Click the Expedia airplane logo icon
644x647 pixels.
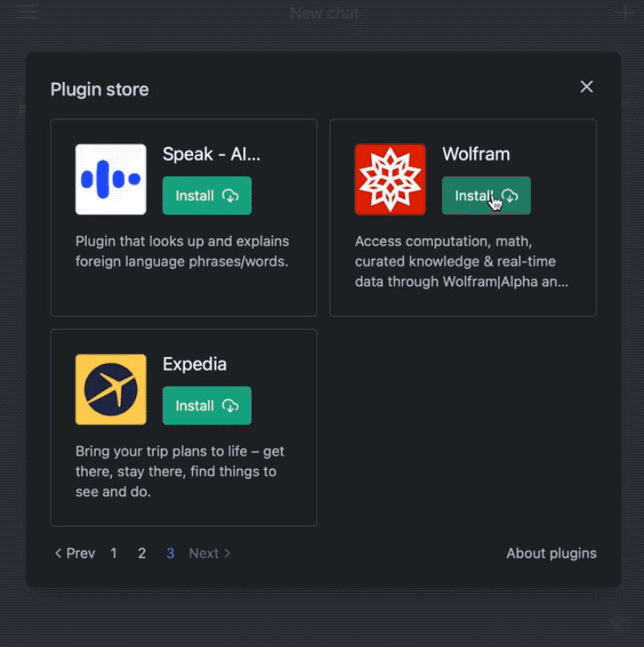coord(111,389)
